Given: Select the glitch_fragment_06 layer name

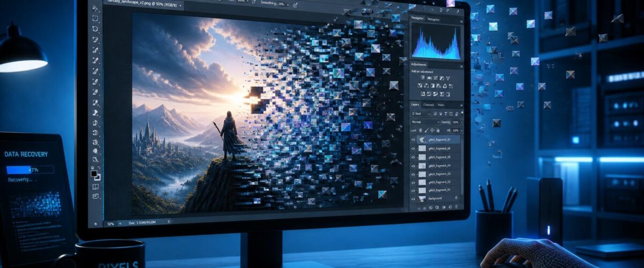Looking at the screenshot, I should click(x=440, y=148).
